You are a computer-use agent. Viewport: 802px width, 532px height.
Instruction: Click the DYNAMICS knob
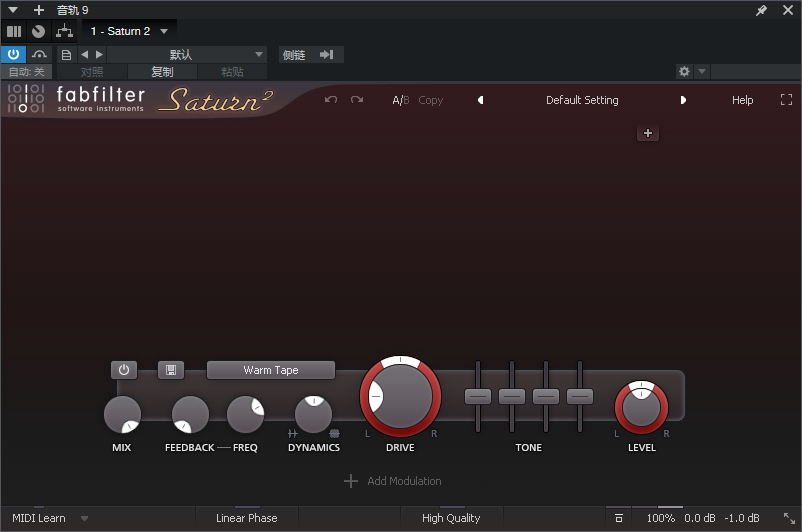pyautogui.click(x=314, y=414)
